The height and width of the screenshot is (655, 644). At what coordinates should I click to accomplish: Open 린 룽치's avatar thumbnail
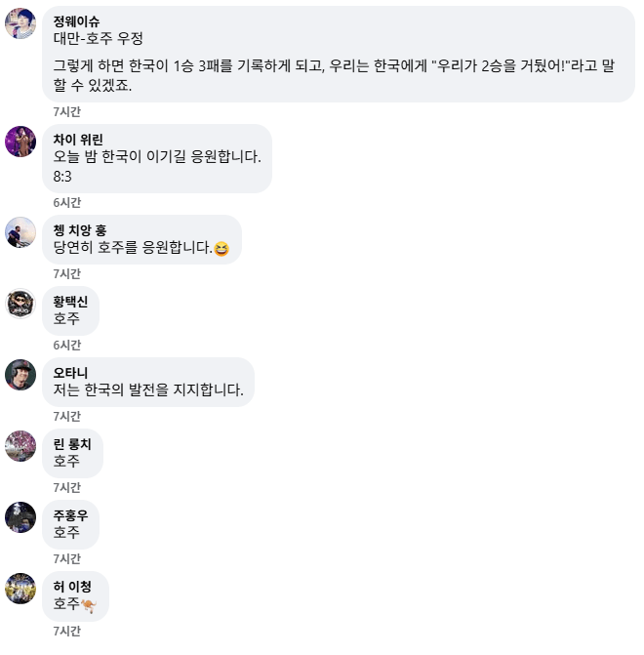pos(20,446)
